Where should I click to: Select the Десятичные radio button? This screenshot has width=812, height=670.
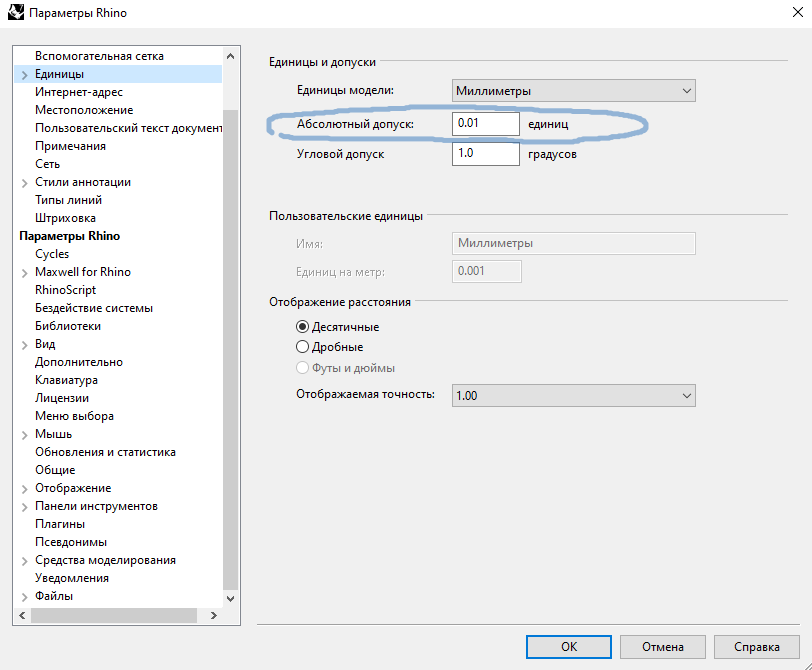pyautogui.click(x=303, y=327)
